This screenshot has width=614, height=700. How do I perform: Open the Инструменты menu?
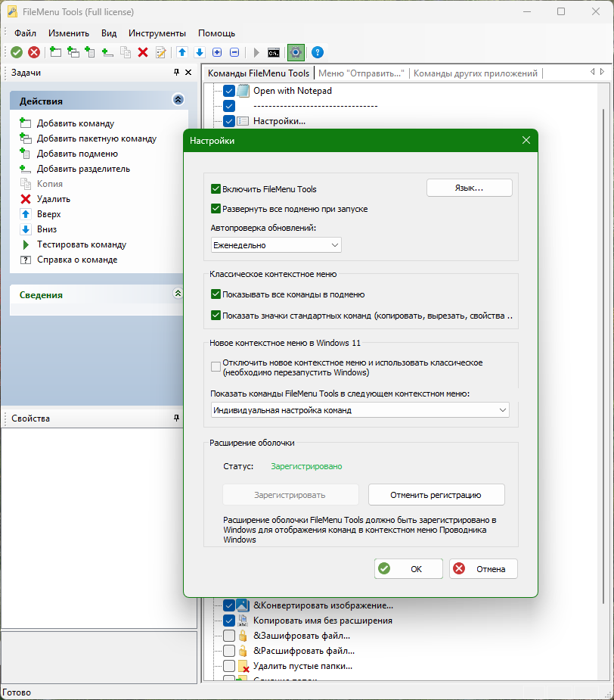(x=157, y=33)
